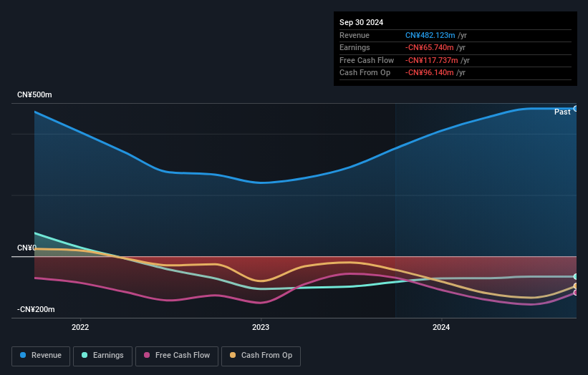This screenshot has width=588, height=375.
Task: Click the Revenue endpoint marker on chart
Action: (x=576, y=109)
